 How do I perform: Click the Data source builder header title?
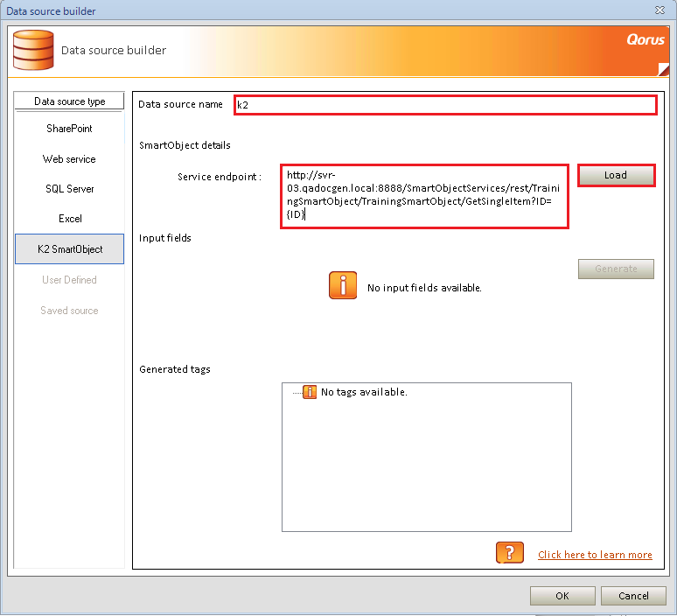click(114, 50)
